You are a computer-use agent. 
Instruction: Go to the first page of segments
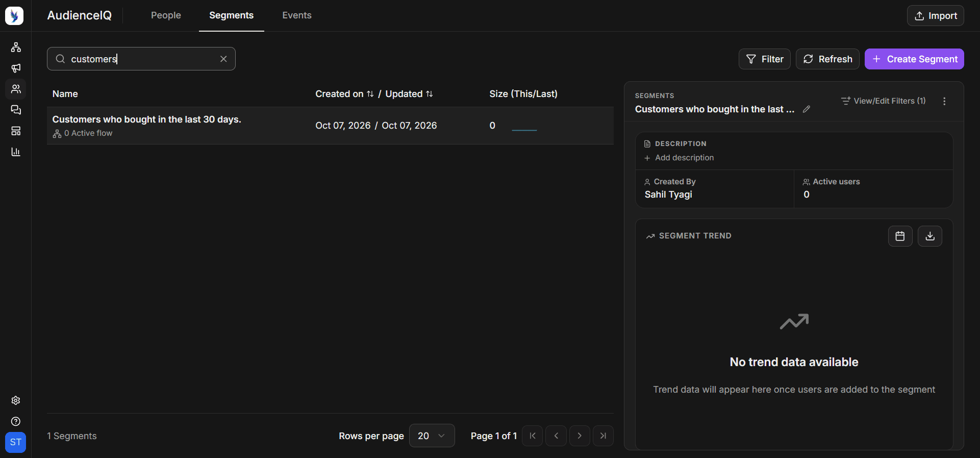click(532, 436)
